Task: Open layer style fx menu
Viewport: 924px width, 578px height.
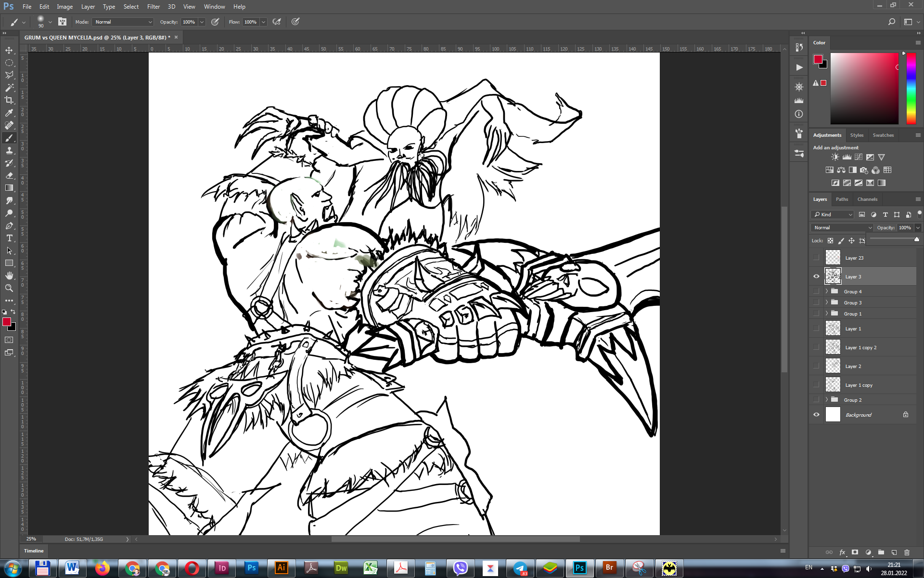Action: point(842,552)
